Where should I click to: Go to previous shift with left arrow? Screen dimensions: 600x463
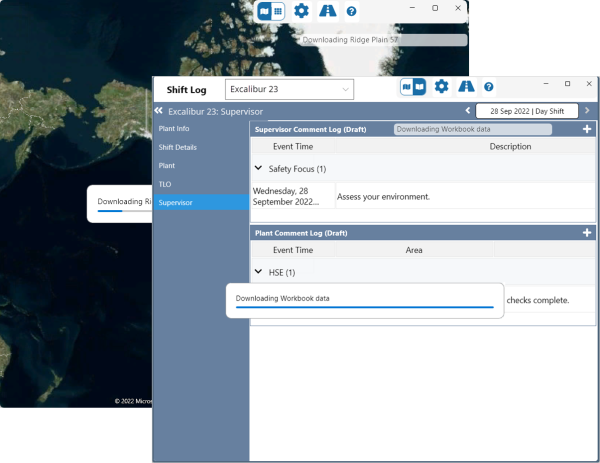(x=468, y=110)
